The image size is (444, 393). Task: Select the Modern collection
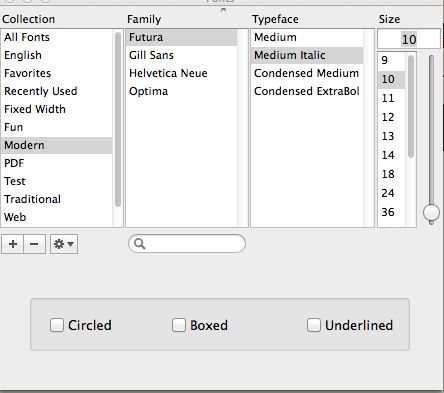click(57, 145)
